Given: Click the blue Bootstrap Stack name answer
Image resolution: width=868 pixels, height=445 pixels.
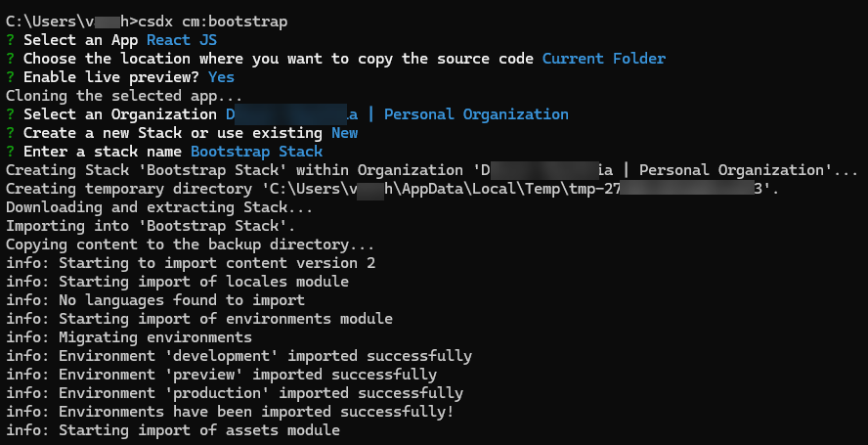Looking at the screenshot, I should tap(256, 152).
